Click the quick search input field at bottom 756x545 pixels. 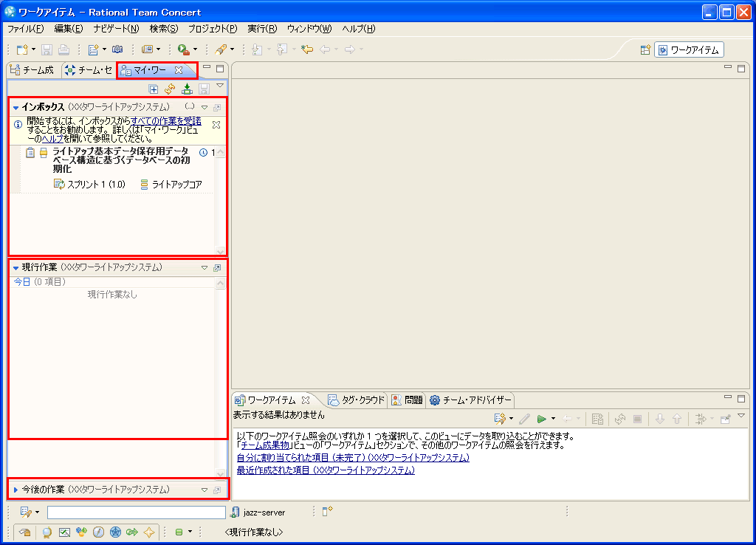point(137,513)
